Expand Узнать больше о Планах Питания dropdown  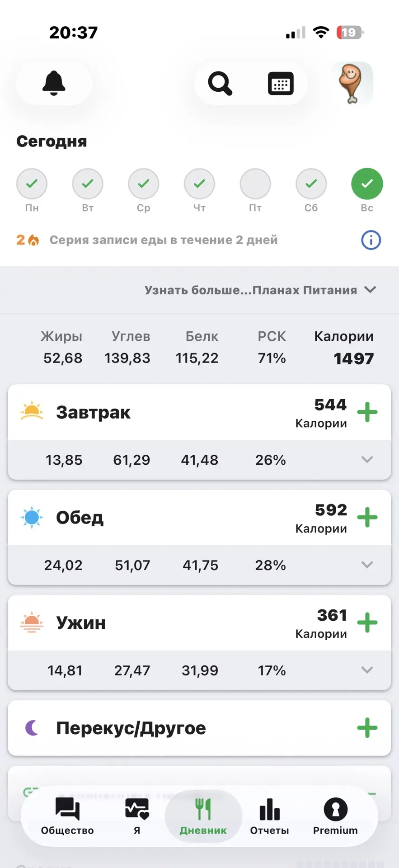(260, 290)
